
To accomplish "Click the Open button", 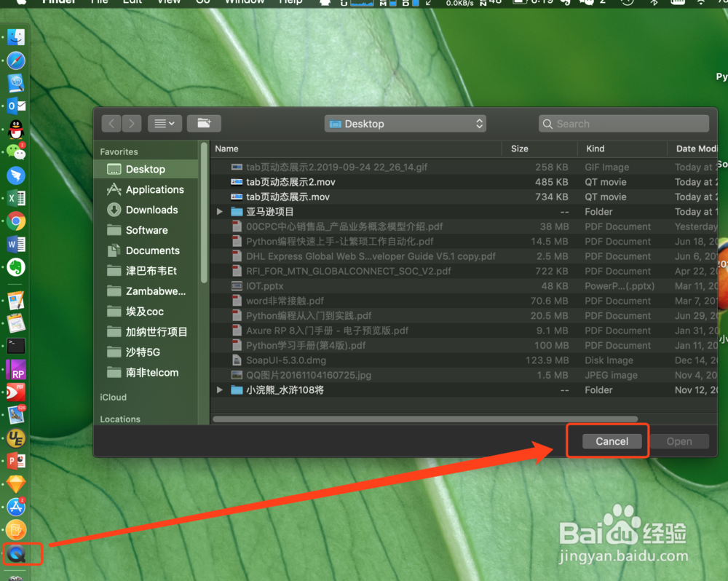I will pos(679,441).
